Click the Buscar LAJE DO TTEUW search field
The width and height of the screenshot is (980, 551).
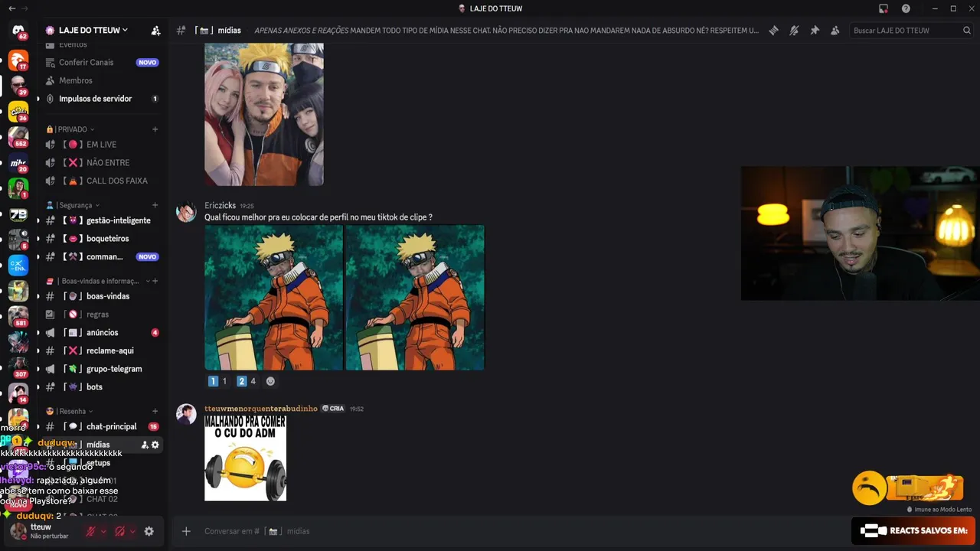pos(911,31)
